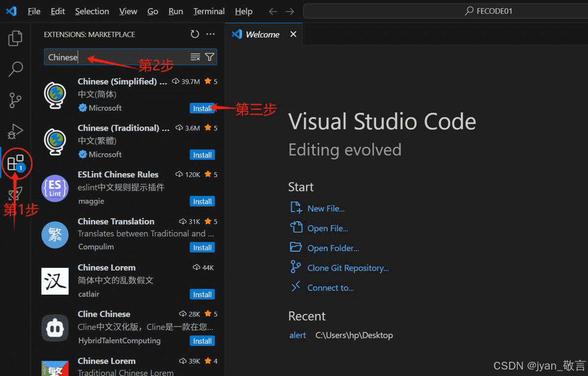
Task: Close the Welcome tab
Action: click(x=293, y=34)
